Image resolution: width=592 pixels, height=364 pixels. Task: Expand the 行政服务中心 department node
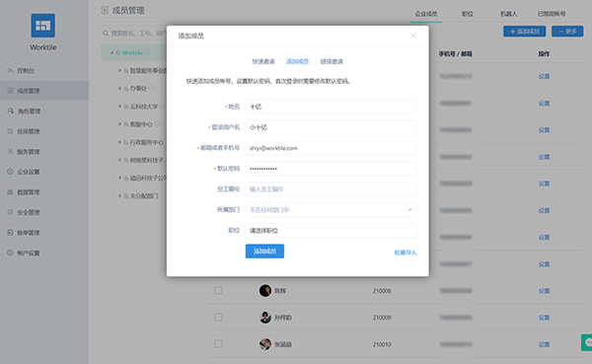click(119, 142)
